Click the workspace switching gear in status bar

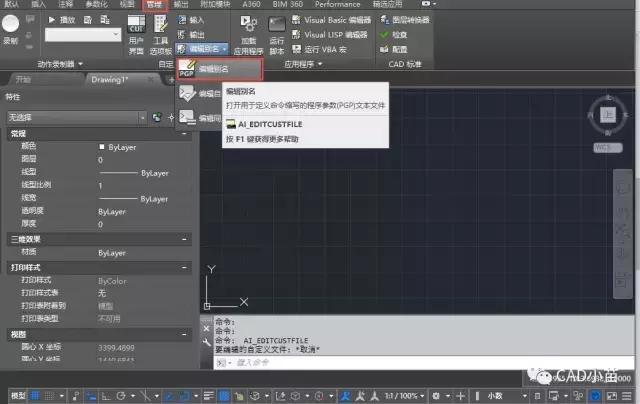[x=436, y=396]
